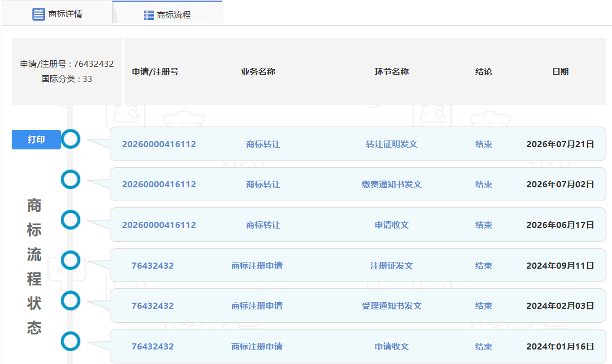Click the 日期 column header
Image resolution: width=612 pixels, height=364 pixels.
(x=560, y=72)
